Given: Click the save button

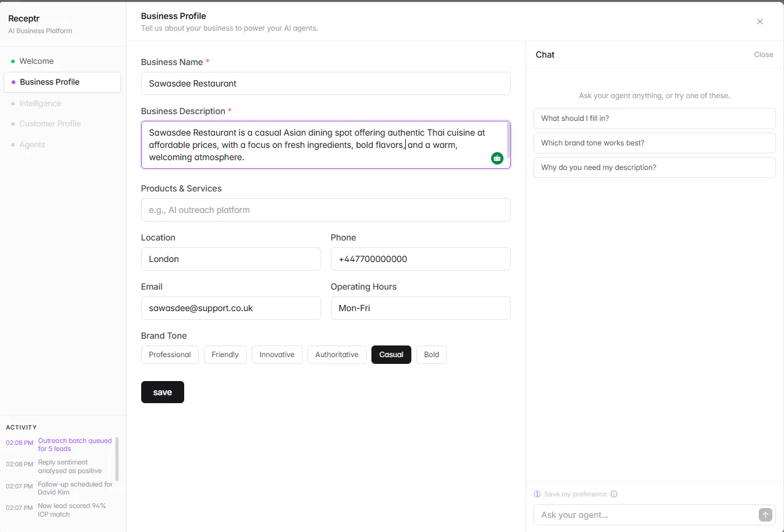Looking at the screenshot, I should click(163, 392).
